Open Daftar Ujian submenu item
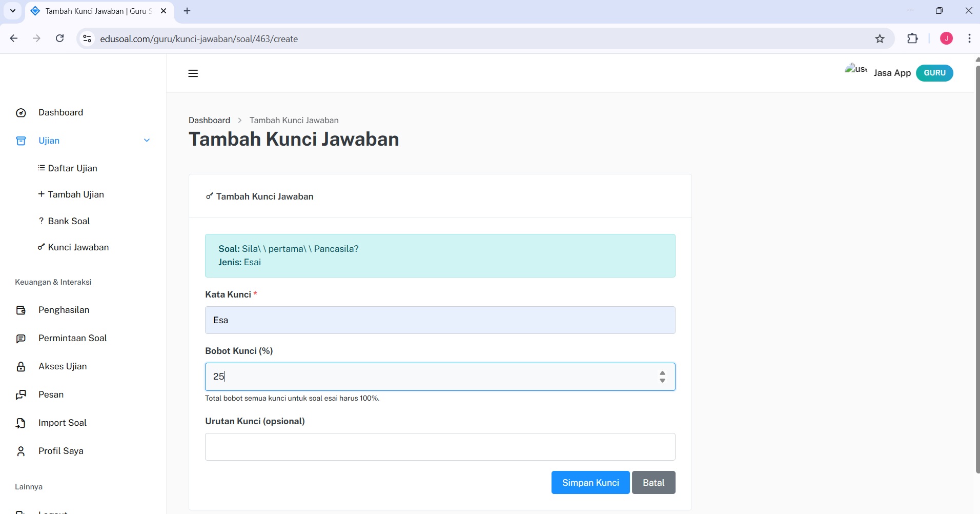The height and width of the screenshot is (514, 980). 72,168
